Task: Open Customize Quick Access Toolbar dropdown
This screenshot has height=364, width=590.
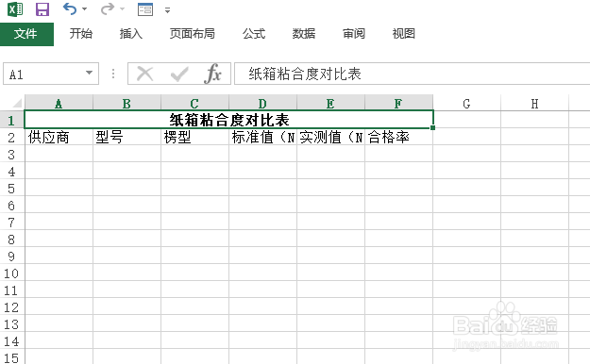Action: 167,10
